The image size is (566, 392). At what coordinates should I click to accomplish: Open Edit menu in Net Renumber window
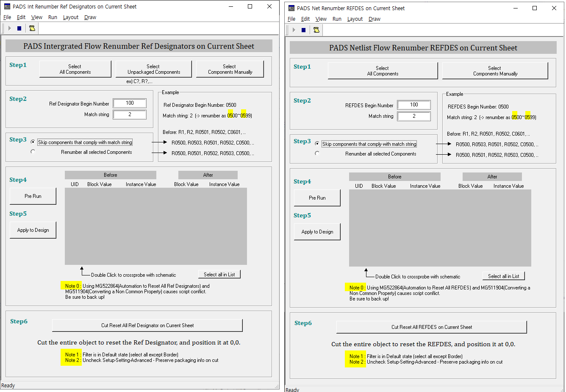point(305,19)
